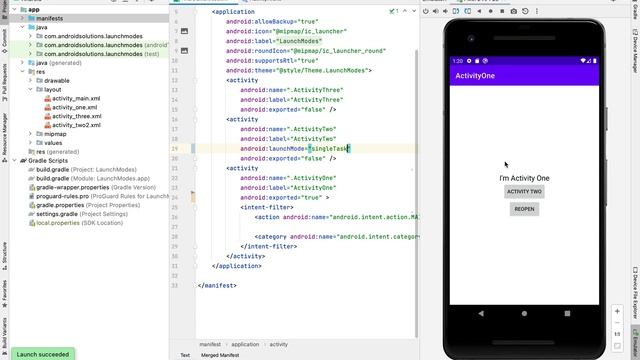Rotate emulator right using toolbar icon
Screen dimensions: 640x360
[x=467, y=11]
